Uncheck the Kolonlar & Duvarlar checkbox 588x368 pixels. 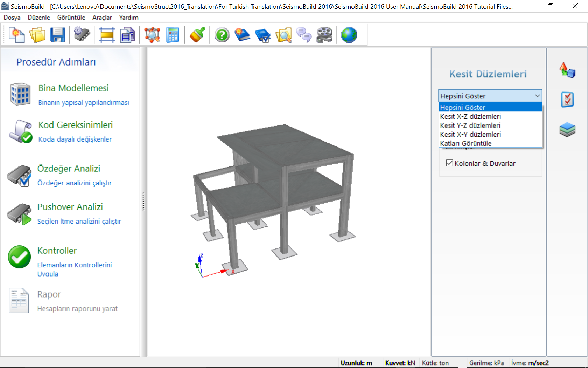(x=450, y=163)
